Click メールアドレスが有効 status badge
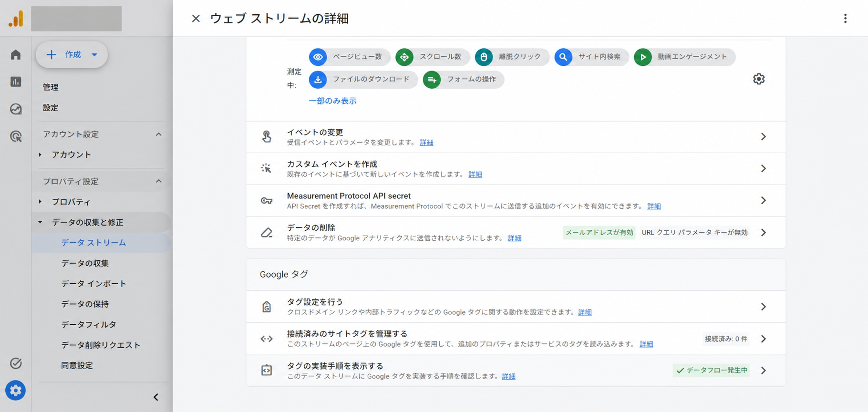 click(x=599, y=233)
